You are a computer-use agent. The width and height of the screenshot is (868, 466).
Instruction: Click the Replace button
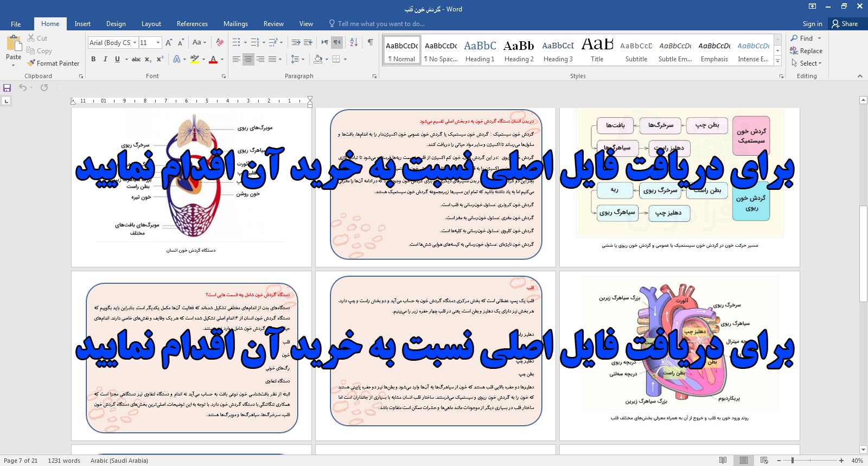[806, 51]
